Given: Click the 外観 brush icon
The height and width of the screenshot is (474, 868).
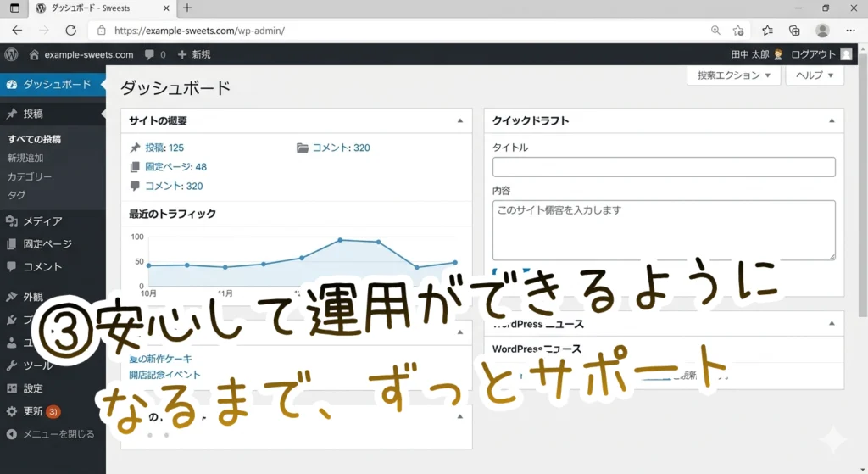Looking at the screenshot, I should pyautogui.click(x=12, y=297).
